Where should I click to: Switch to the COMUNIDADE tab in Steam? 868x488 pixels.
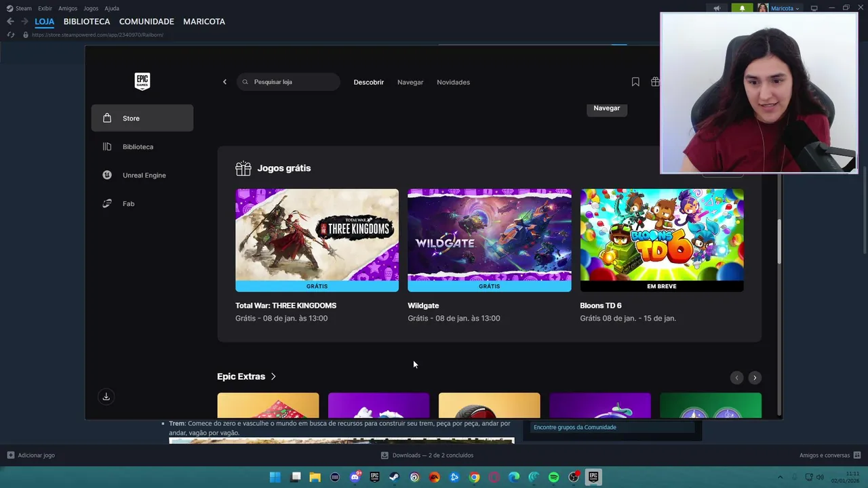[x=146, y=22]
